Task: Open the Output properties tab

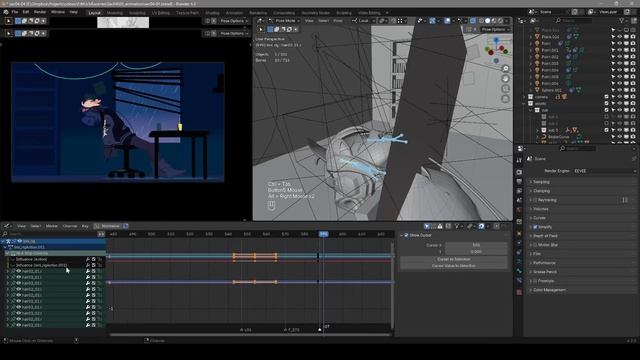Action: click(519, 181)
